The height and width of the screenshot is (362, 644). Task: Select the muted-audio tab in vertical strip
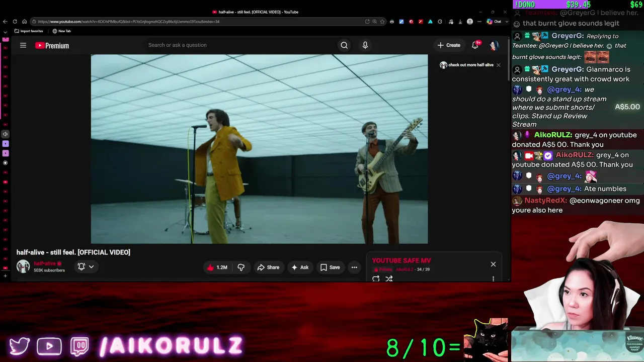pos(5,134)
